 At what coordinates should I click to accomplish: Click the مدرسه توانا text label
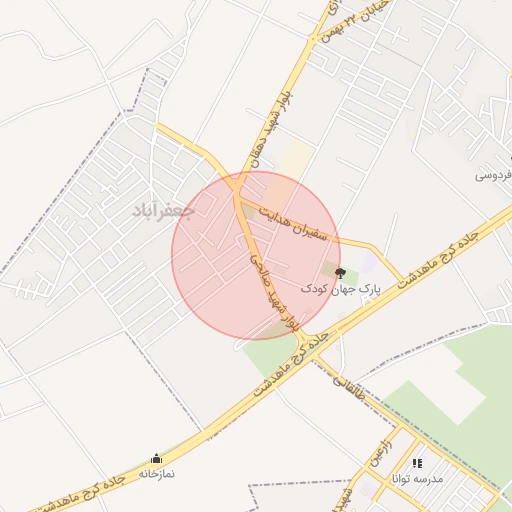pos(418,479)
